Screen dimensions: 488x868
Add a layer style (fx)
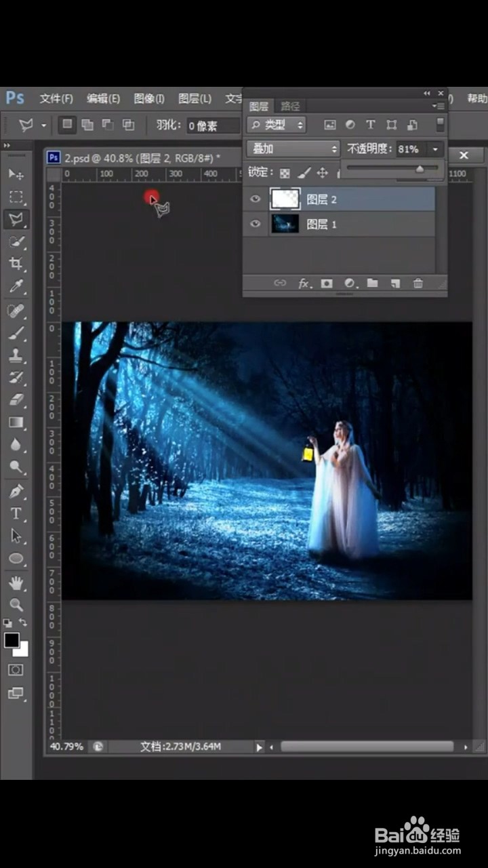305,283
